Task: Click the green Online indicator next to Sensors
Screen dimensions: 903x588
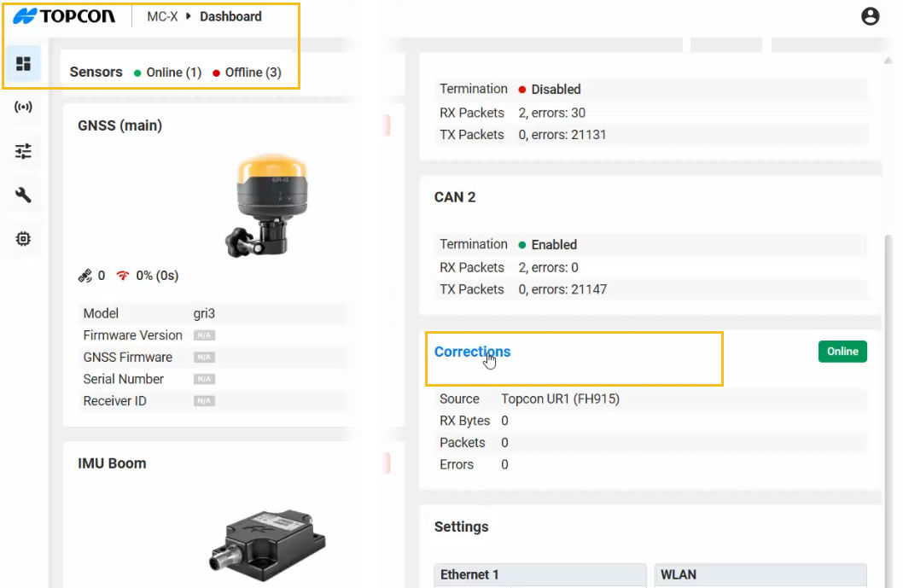Action: pos(137,73)
